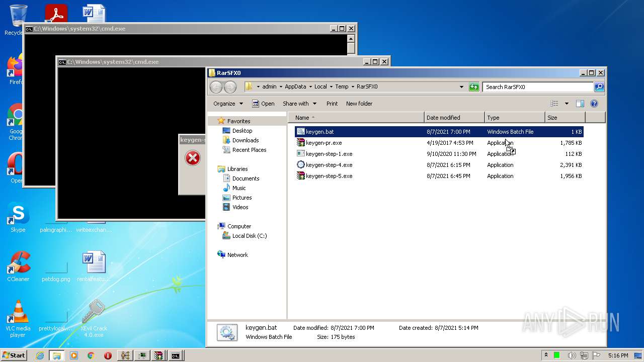This screenshot has height=362, width=644.
Task: Click the scroll up arrow in back cmd window
Action: click(351, 39)
